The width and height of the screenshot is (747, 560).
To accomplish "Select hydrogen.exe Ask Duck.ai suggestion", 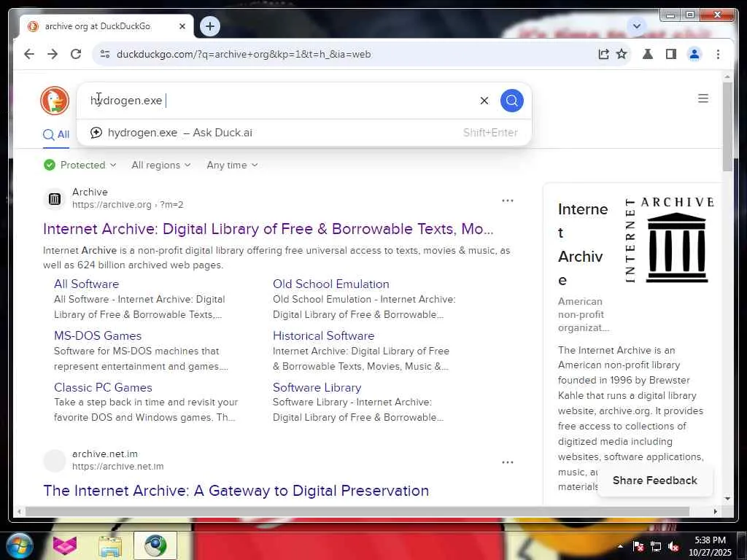I will 304,133.
